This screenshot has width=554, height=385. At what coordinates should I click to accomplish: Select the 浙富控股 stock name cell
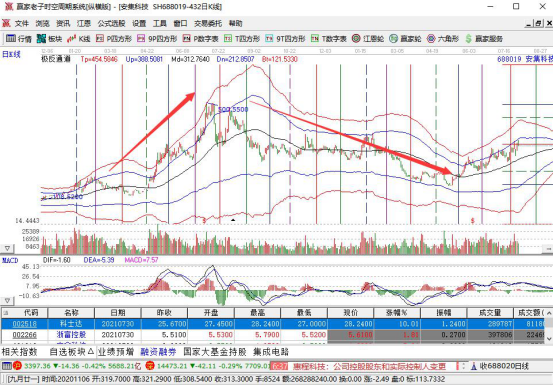click(x=71, y=334)
